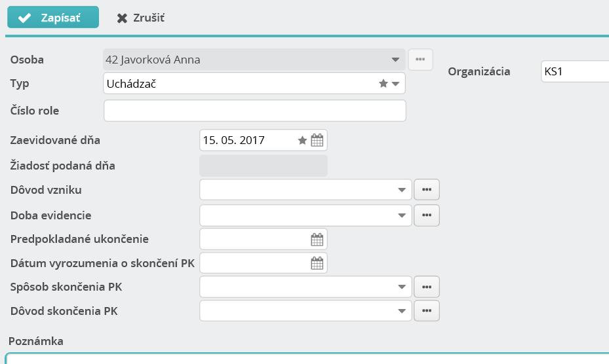Open ellipsis lookup for Spôsob skončenia PK
Screen dimensions: 609x364
[x=427, y=287]
